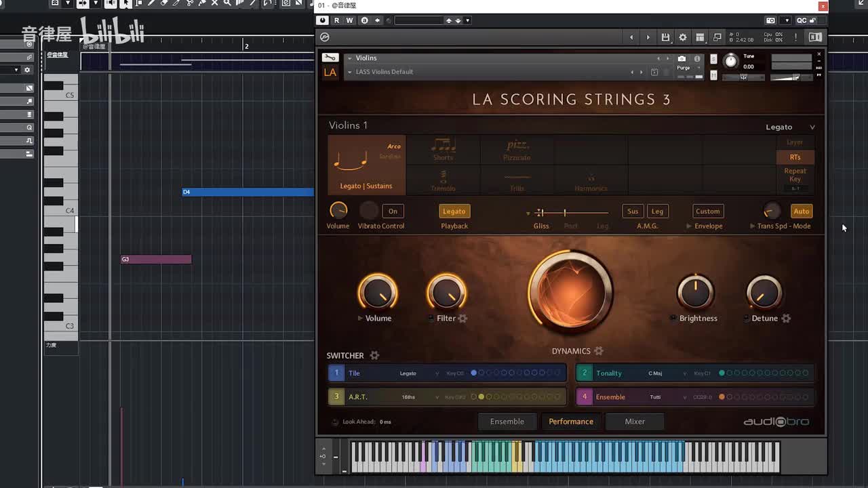Image resolution: width=868 pixels, height=488 pixels.
Task: Go to next preset in Kontakt toolbar
Action: point(648,37)
